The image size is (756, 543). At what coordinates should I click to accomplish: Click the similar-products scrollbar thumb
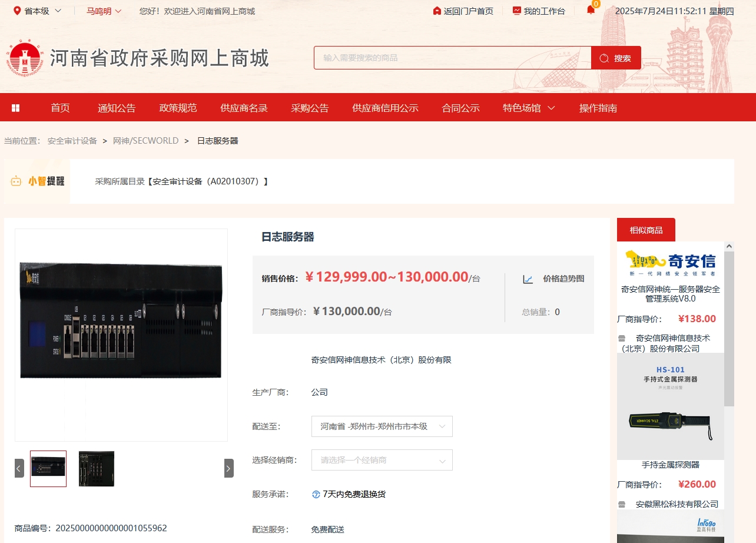tap(729, 329)
